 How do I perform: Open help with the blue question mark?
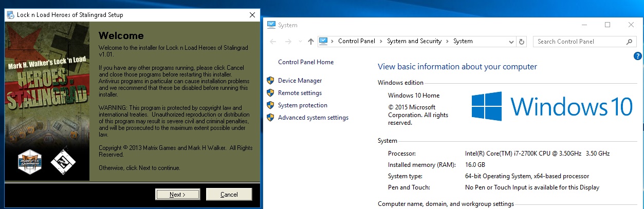(x=638, y=56)
